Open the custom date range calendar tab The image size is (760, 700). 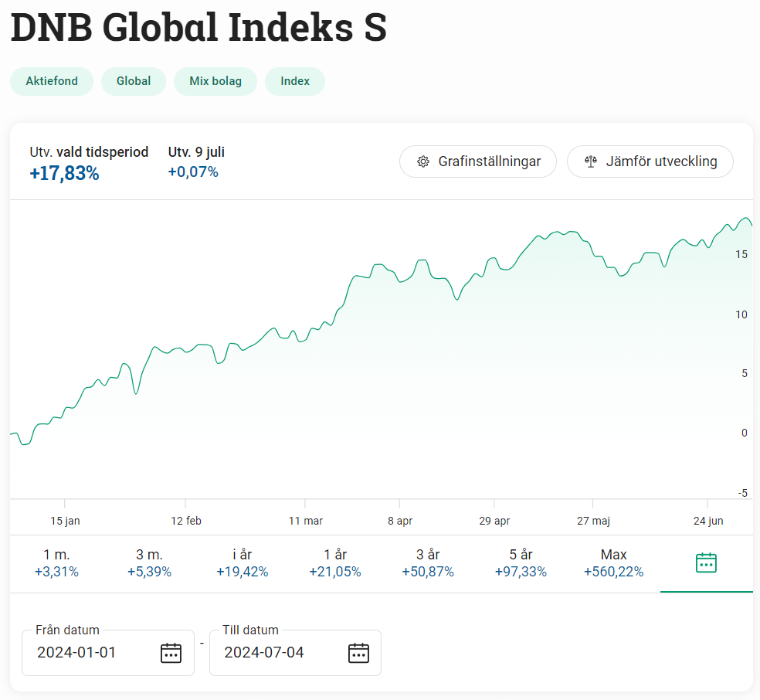pyautogui.click(x=706, y=563)
